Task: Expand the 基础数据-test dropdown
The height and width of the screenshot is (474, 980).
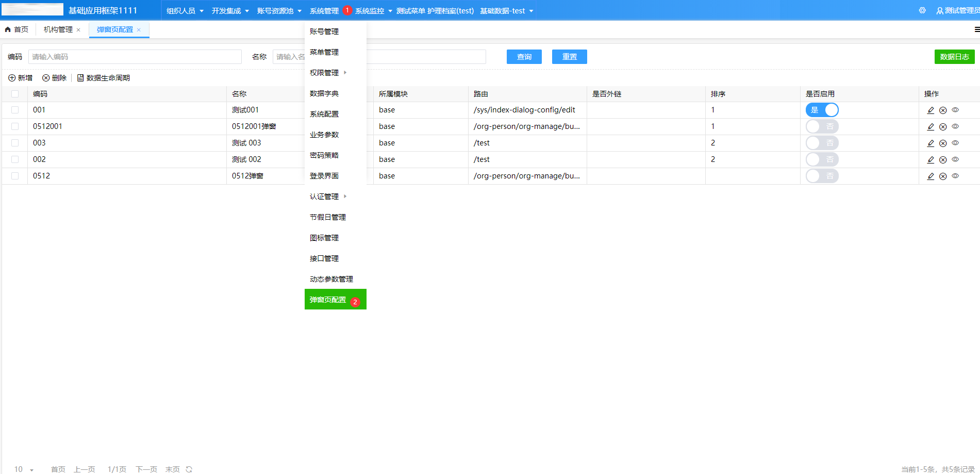Action: click(506, 11)
